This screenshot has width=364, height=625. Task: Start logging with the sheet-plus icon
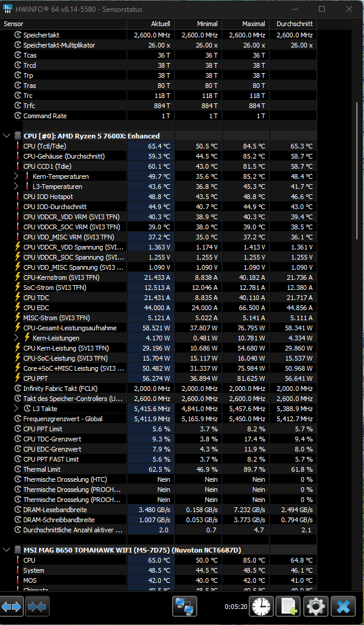[289, 607]
